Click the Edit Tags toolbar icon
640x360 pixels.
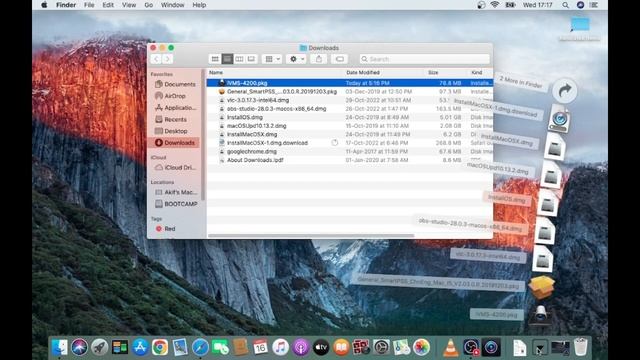click(x=340, y=59)
